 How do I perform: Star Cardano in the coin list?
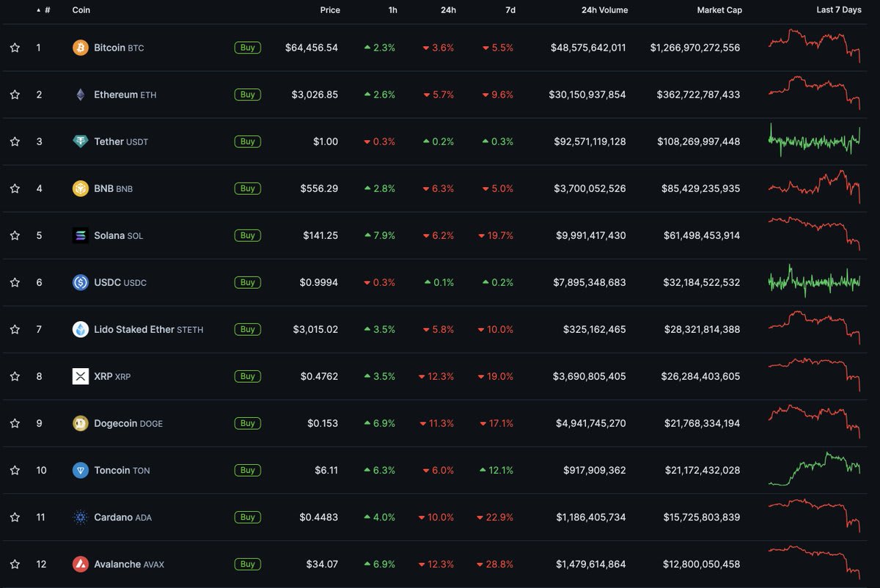click(x=15, y=517)
